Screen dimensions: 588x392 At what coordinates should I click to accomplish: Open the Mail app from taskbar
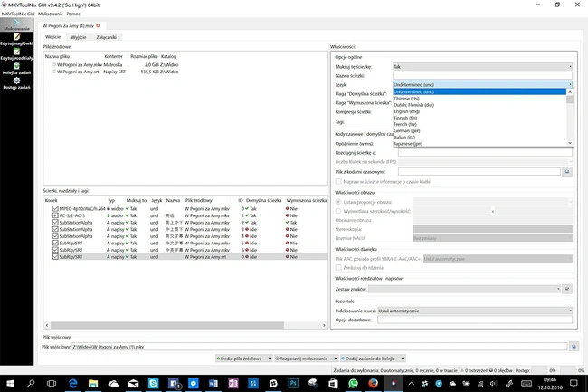[133, 383]
